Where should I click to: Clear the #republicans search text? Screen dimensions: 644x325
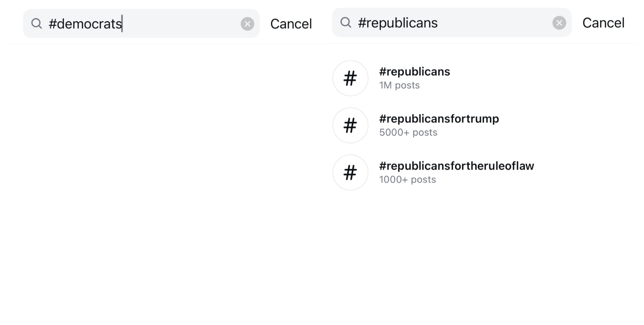point(559,23)
